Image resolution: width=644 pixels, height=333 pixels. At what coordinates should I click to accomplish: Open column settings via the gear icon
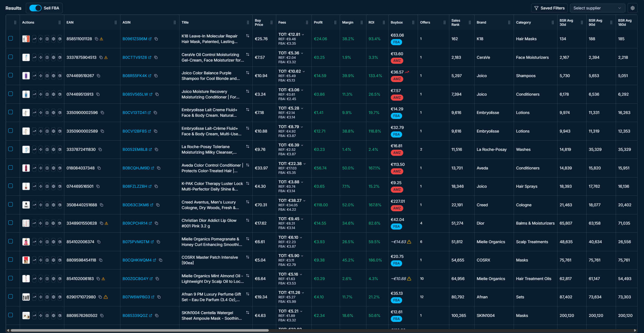coord(633,8)
